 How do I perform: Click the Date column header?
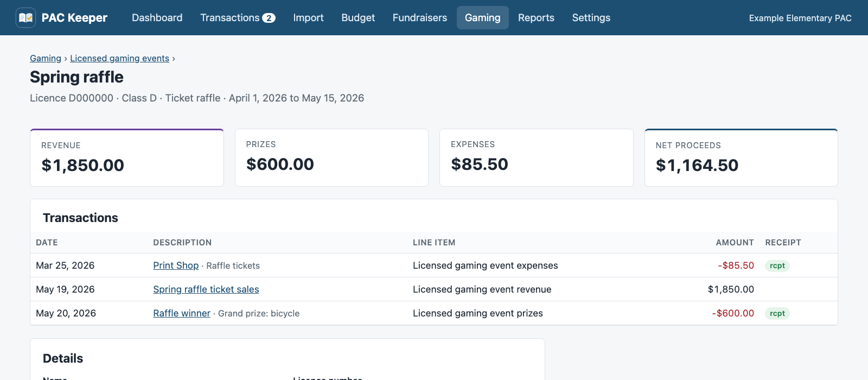click(x=47, y=243)
